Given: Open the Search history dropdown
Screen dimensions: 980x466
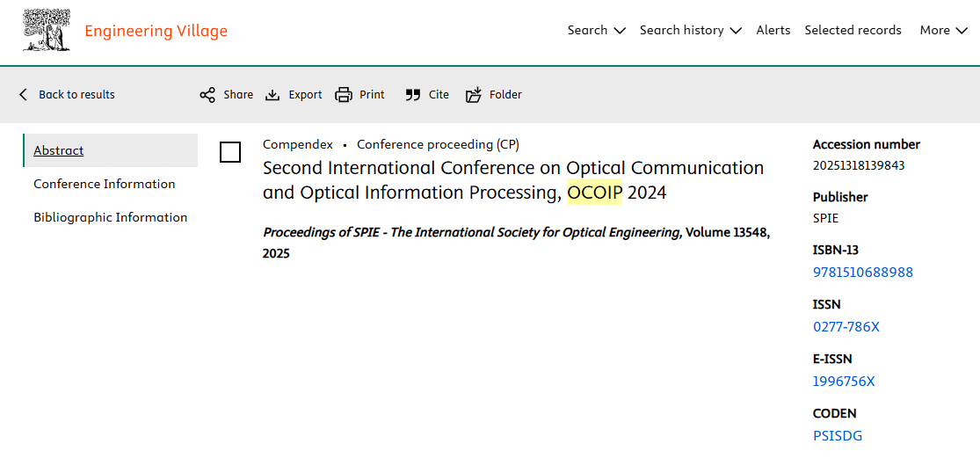Looking at the screenshot, I should coord(690,31).
